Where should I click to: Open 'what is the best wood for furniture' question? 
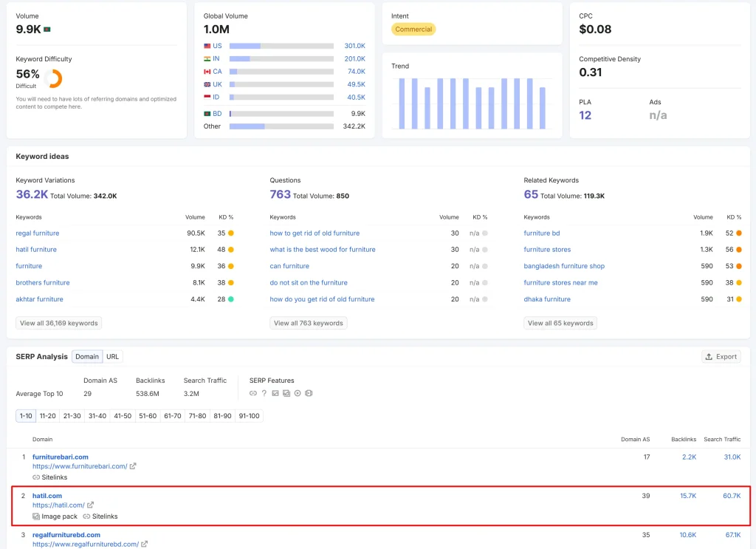click(323, 250)
